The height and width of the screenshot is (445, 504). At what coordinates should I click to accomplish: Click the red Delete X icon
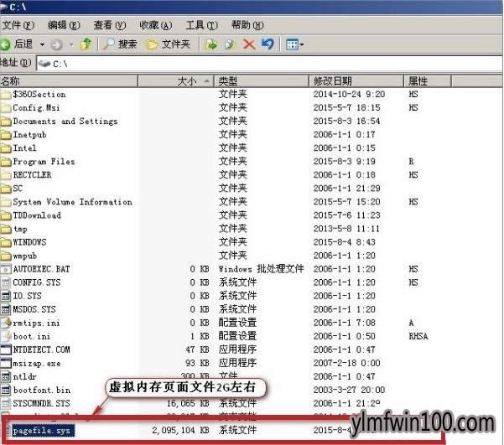[249, 44]
